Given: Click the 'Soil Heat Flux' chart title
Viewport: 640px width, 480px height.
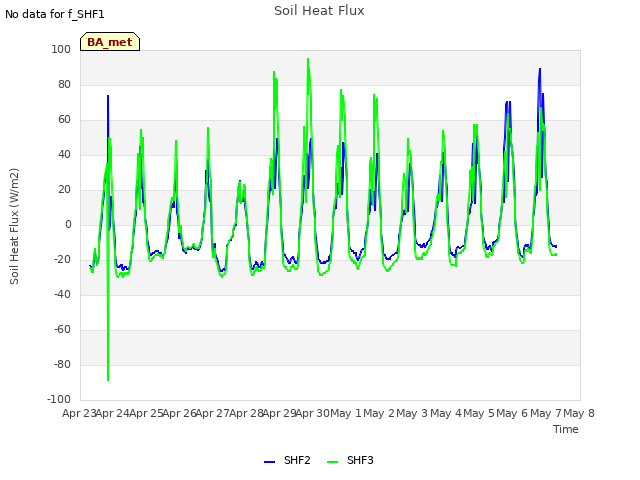Looking at the screenshot, I should 319,11.
